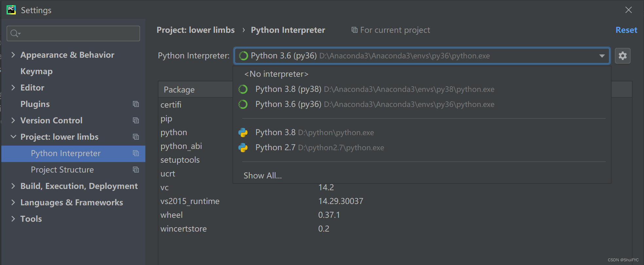The width and height of the screenshot is (644, 265).
Task: Select Python Interpreter in sidebar
Action: tap(73, 153)
